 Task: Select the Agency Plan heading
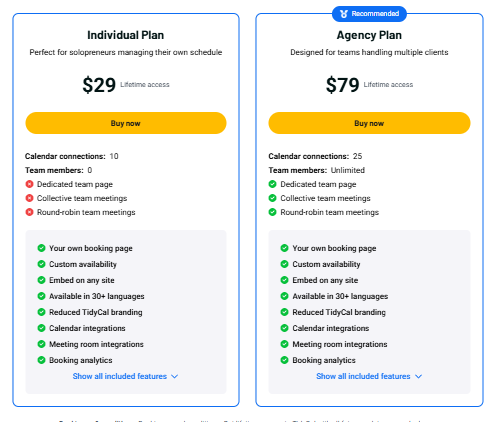coord(369,35)
